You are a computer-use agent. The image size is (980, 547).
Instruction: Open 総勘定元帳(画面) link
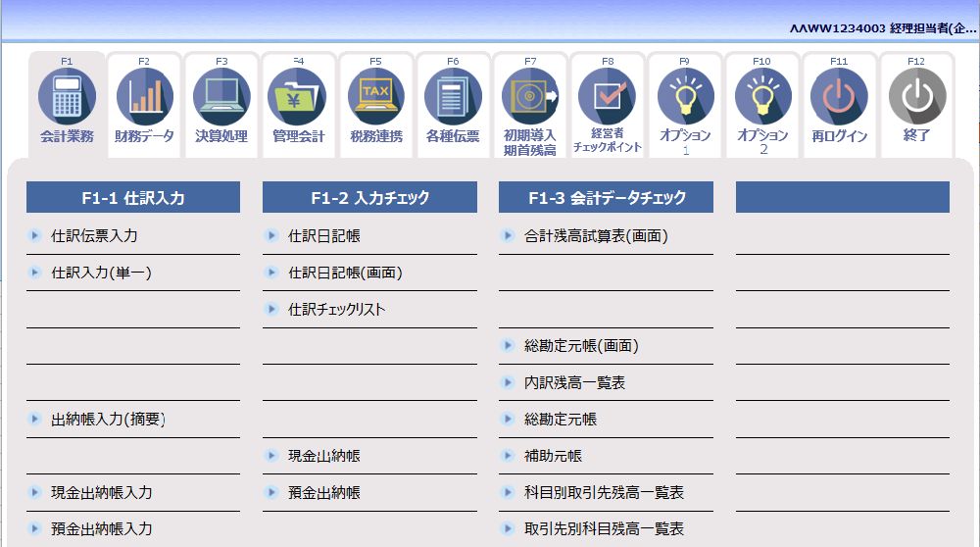click(x=581, y=346)
